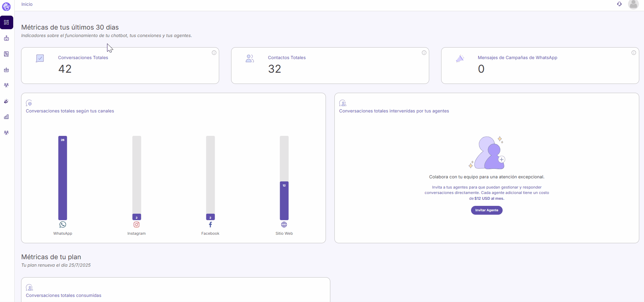The width and height of the screenshot is (644, 302).
Task: Open the chatbot robot icon in sidebar
Action: 6,38
